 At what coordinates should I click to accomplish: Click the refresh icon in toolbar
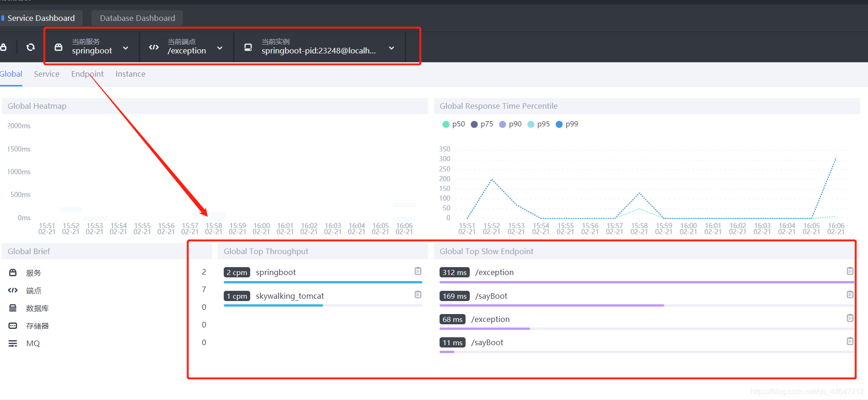click(31, 47)
